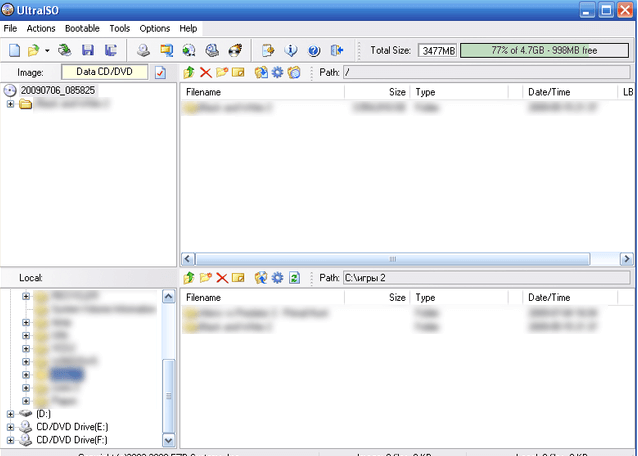Sort image list by Size column header
The image size is (638, 456).
pyautogui.click(x=377, y=92)
